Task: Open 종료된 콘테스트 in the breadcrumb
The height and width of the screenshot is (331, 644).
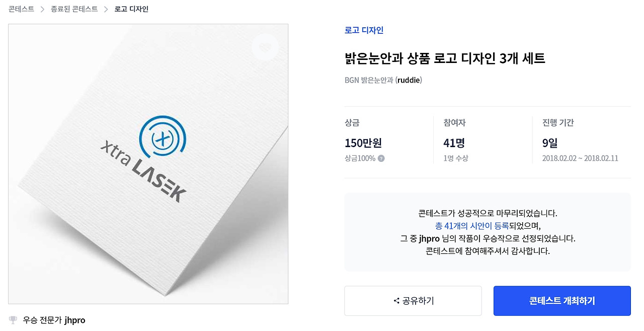Action: pos(74,9)
